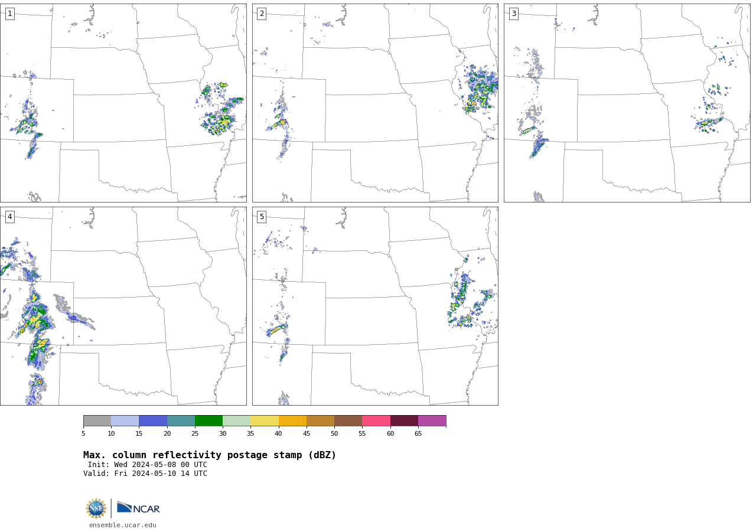The image size is (756, 532).
Task: Select the yellow 35-40 dBZ swatch
Action: pyautogui.click(x=265, y=420)
